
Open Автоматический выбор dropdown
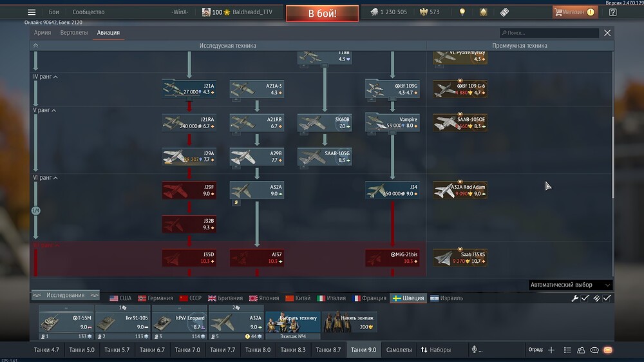[571, 285]
